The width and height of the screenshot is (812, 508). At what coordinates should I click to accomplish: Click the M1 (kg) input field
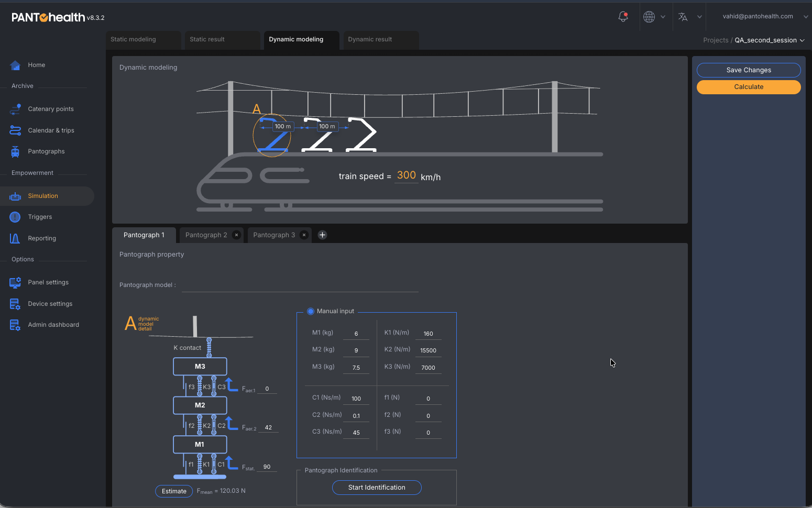click(x=356, y=334)
